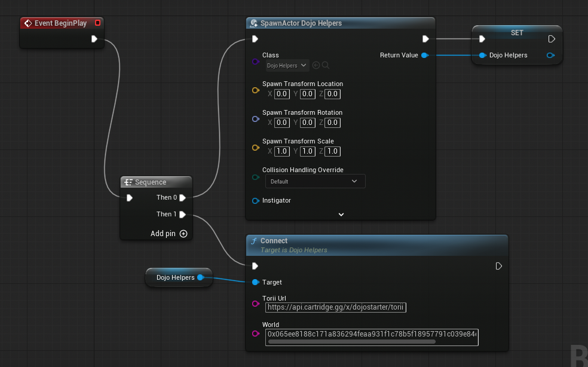Click the browse-to-asset arrow icon beside the Class dropdown

click(316, 65)
